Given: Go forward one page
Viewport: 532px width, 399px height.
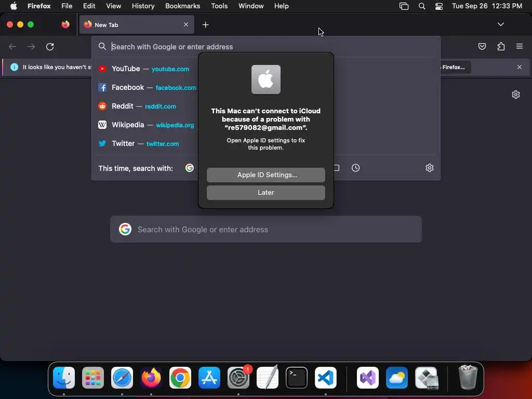Looking at the screenshot, I should 31,46.
